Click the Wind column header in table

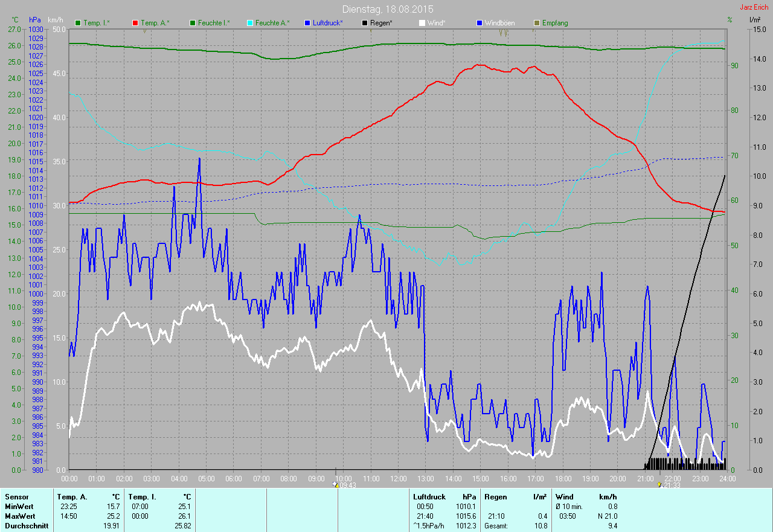point(564,497)
